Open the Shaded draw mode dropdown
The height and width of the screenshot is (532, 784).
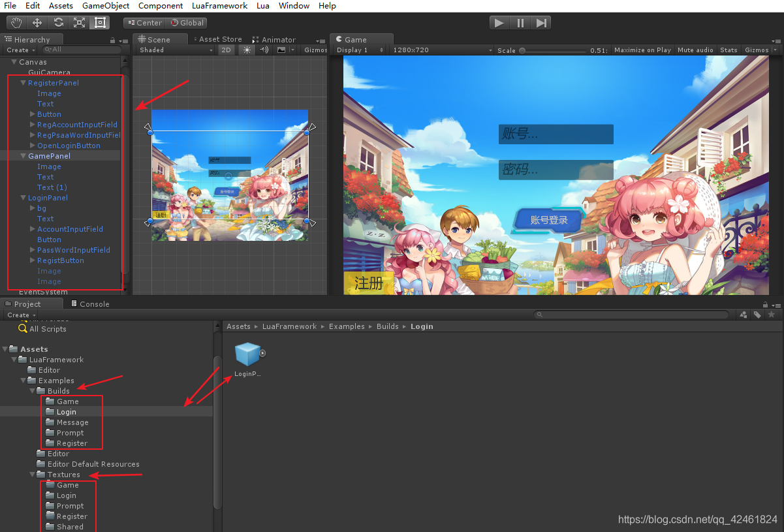click(x=176, y=50)
